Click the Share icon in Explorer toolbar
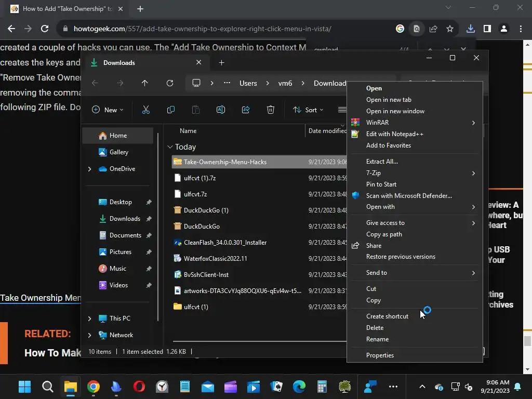 pyautogui.click(x=246, y=110)
